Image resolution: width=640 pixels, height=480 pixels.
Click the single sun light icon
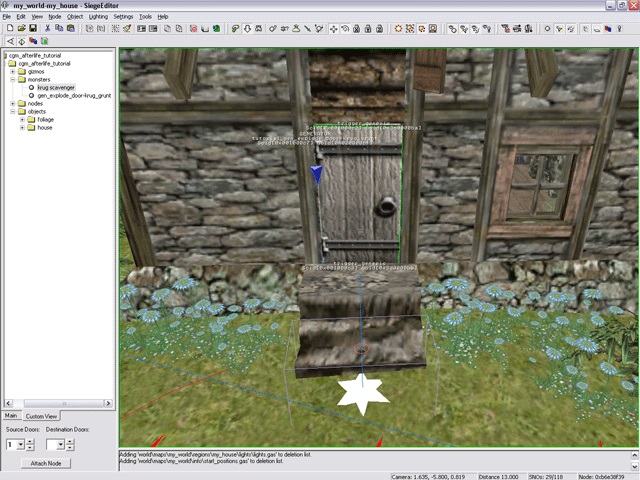pos(398,29)
